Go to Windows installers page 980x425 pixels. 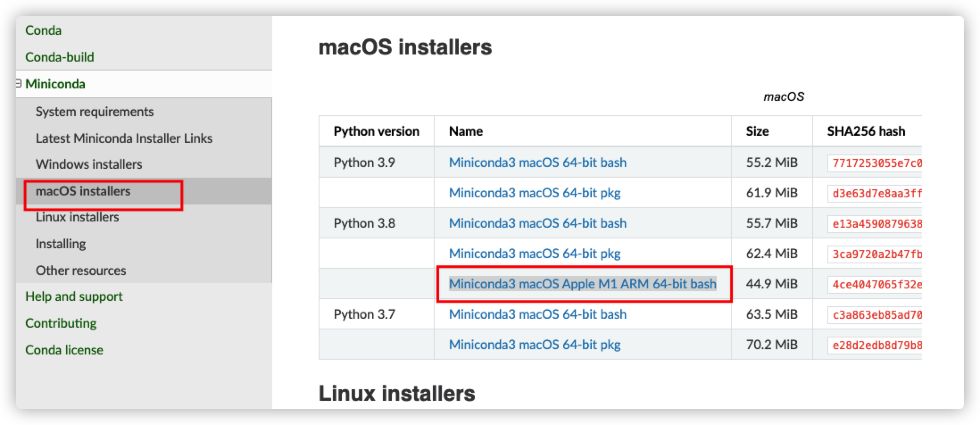[x=89, y=164]
